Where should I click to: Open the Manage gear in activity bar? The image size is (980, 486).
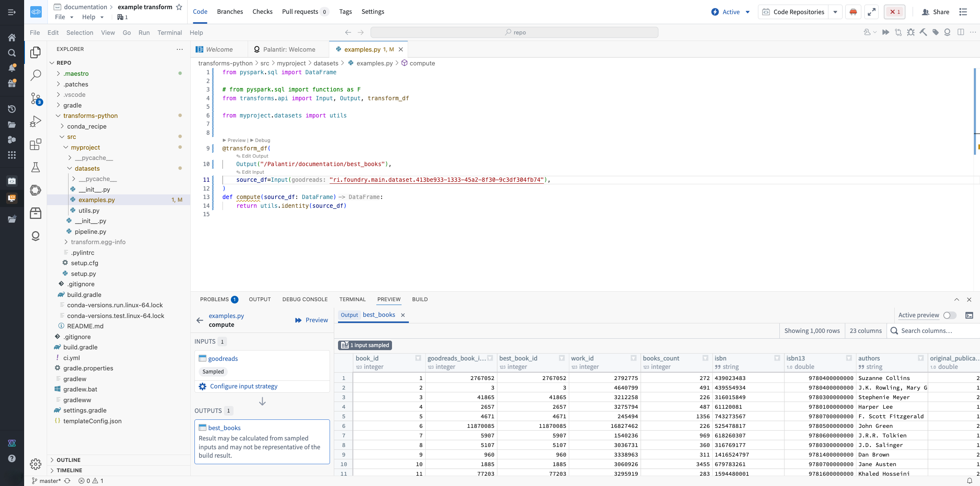coord(36,464)
